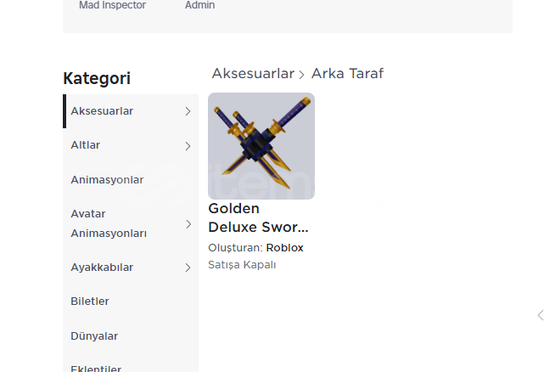Open the Avatar Animasyonları category
This screenshot has height=372, width=555.
(x=131, y=224)
